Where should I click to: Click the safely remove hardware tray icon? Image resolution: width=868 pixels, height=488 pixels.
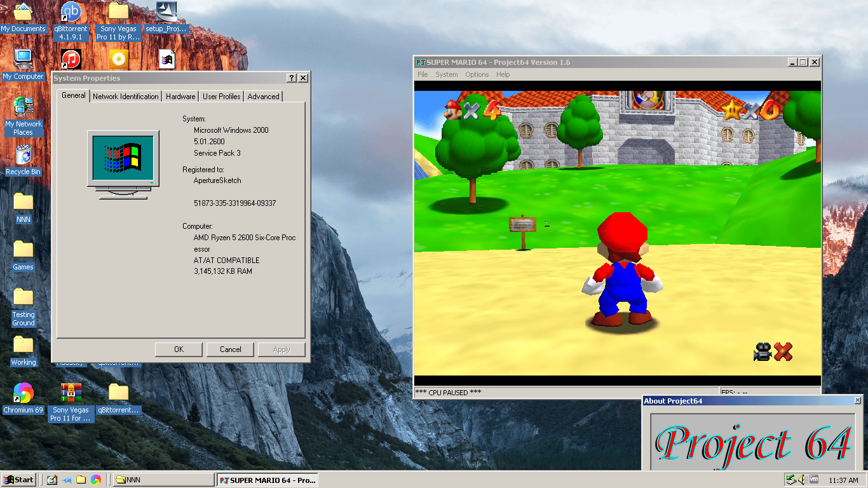(x=790, y=480)
